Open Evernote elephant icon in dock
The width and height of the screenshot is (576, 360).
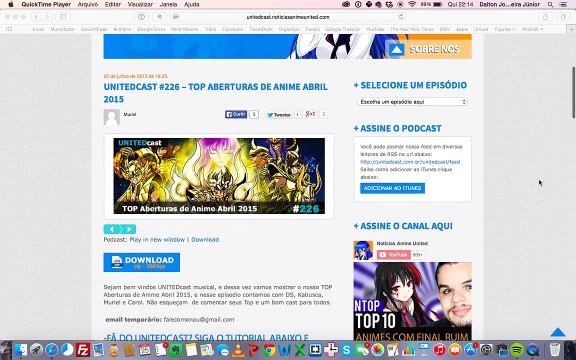(x=176, y=350)
